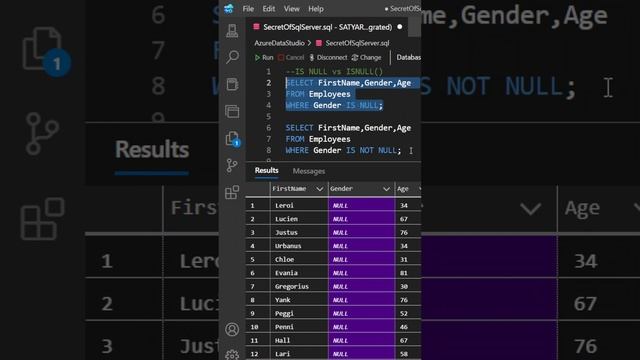
Task: Open the Connections view in activity bar
Action: pyautogui.click(x=232, y=31)
